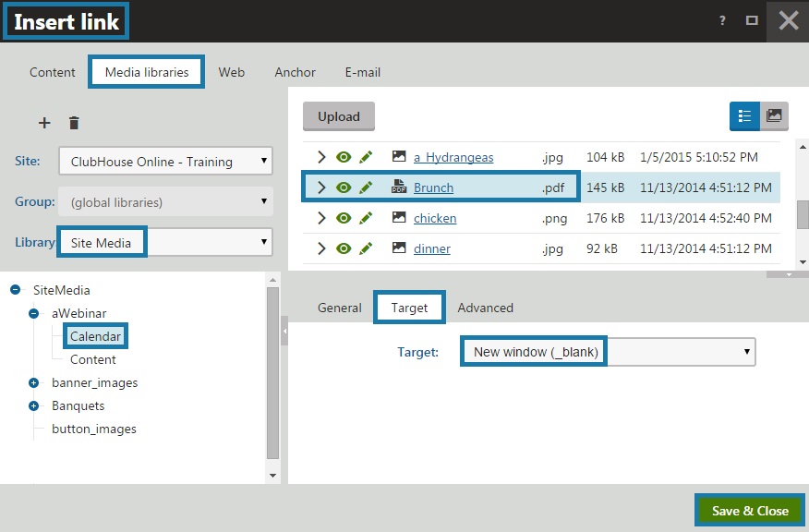Click the file list vertical scrollbar

pyautogui.click(x=803, y=212)
